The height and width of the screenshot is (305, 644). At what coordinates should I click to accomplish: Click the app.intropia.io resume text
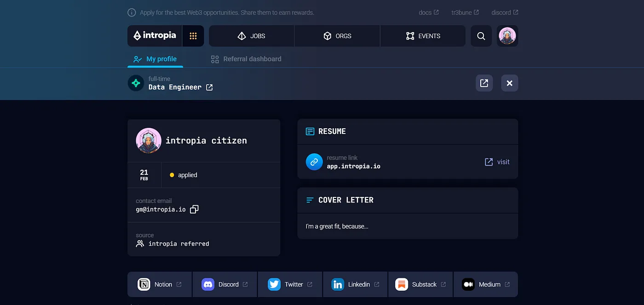pyautogui.click(x=354, y=166)
